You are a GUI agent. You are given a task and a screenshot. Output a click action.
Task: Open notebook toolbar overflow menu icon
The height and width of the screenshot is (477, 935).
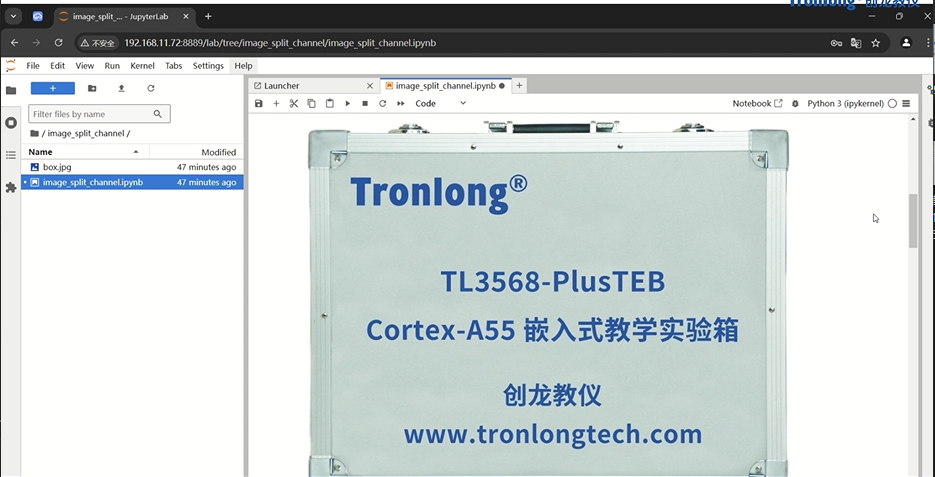coord(906,103)
